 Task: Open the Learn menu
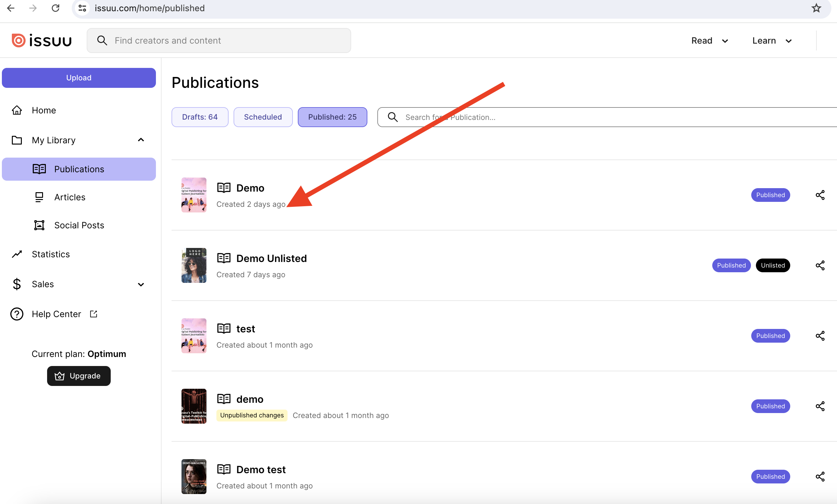772,40
